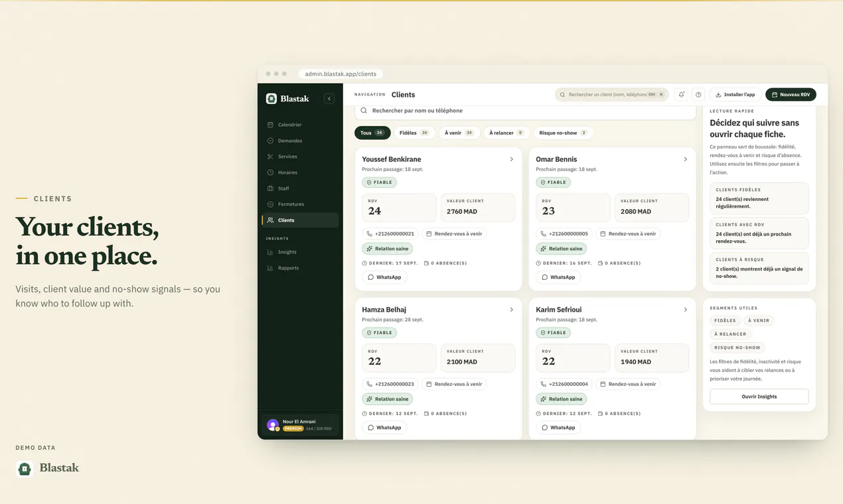Open Calendrier in the sidebar
The height and width of the screenshot is (504, 843).
click(300, 125)
